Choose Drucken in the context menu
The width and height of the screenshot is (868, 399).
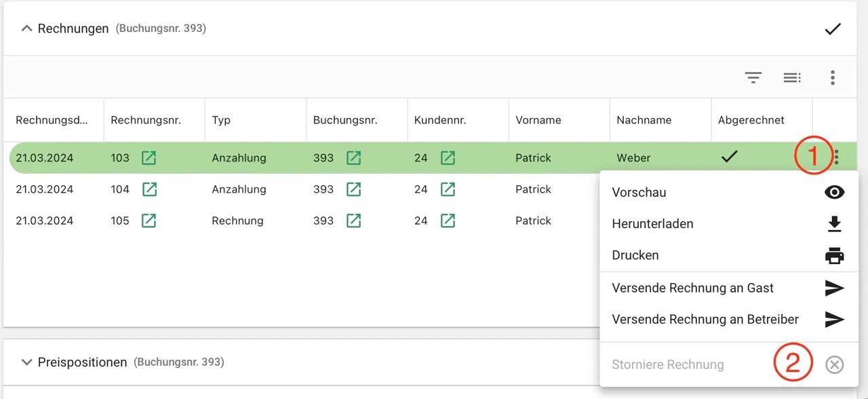pos(729,255)
